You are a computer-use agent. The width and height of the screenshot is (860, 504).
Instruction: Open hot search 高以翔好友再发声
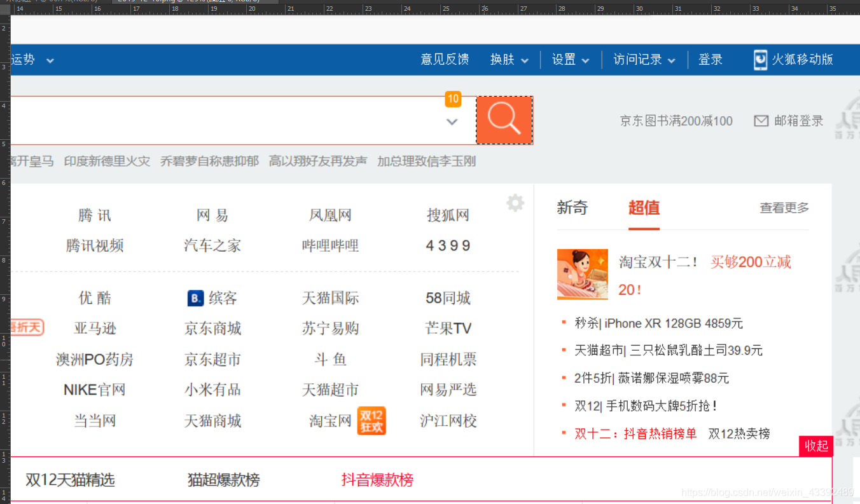318,161
